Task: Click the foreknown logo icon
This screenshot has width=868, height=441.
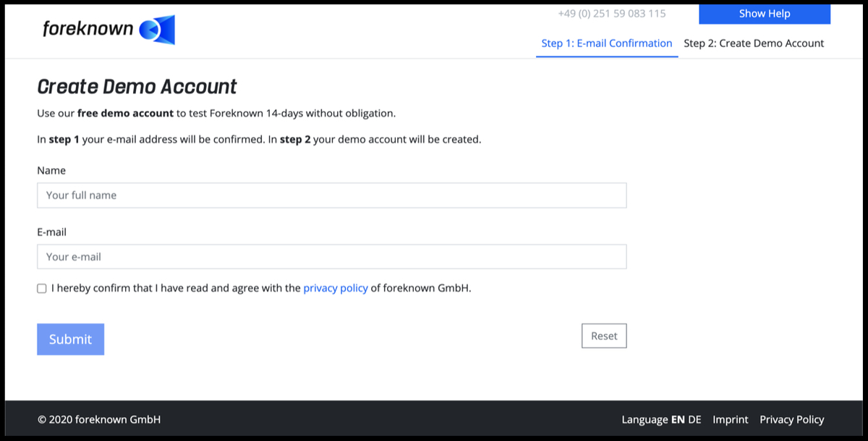Action: click(157, 29)
